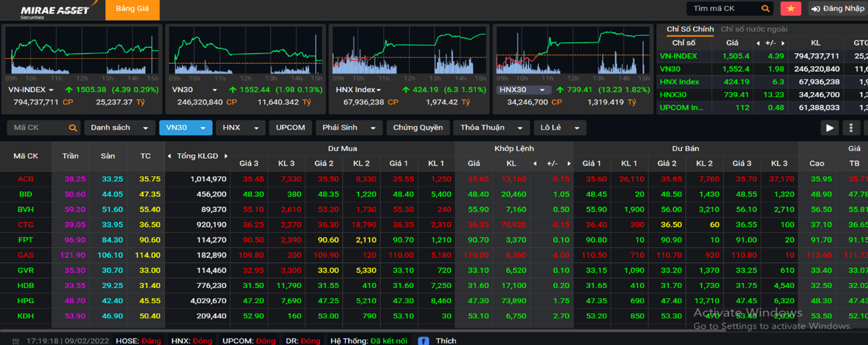868x345 pixels.
Task: Click right arrow beside Khớp Lệnh +/- header
Action: click(x=569, y=163)
